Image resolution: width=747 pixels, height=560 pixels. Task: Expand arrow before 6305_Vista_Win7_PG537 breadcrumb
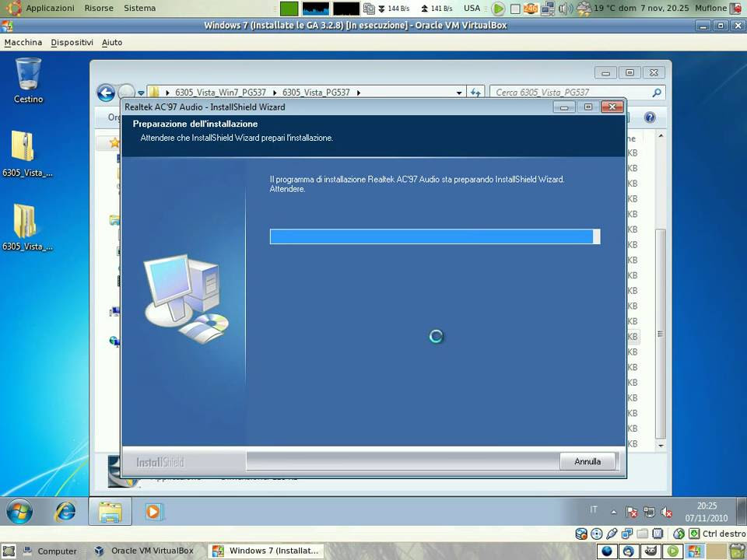(x=168, y=93)
